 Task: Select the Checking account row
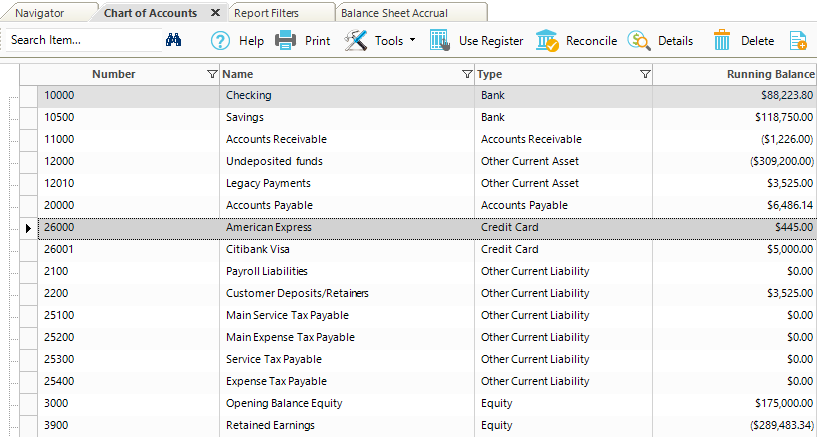tap(249, 96)
